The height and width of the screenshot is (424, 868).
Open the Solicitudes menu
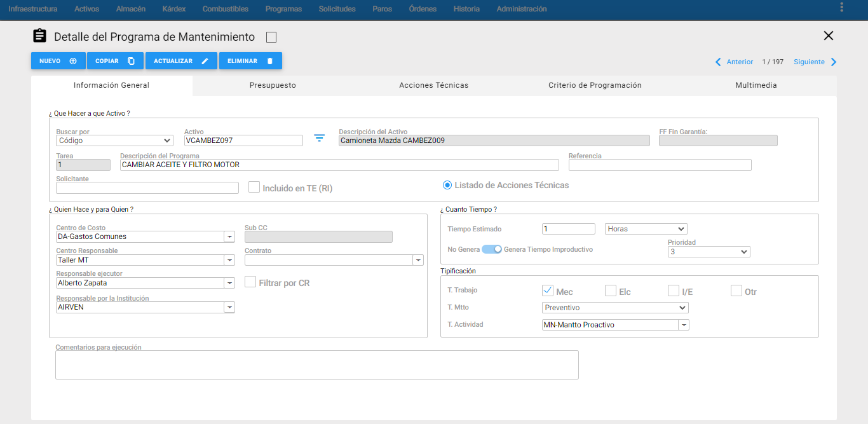pyautogui.click(x=337, y=9)
